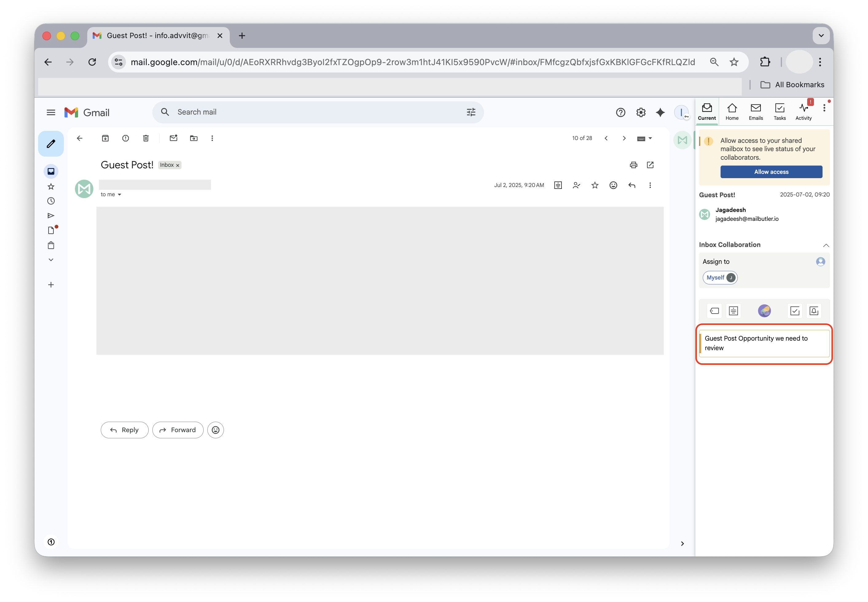This screenshot has height=602, width=868.
Task: Switch to Mailbutler Tasks tab
Action: tap(779, 112)
